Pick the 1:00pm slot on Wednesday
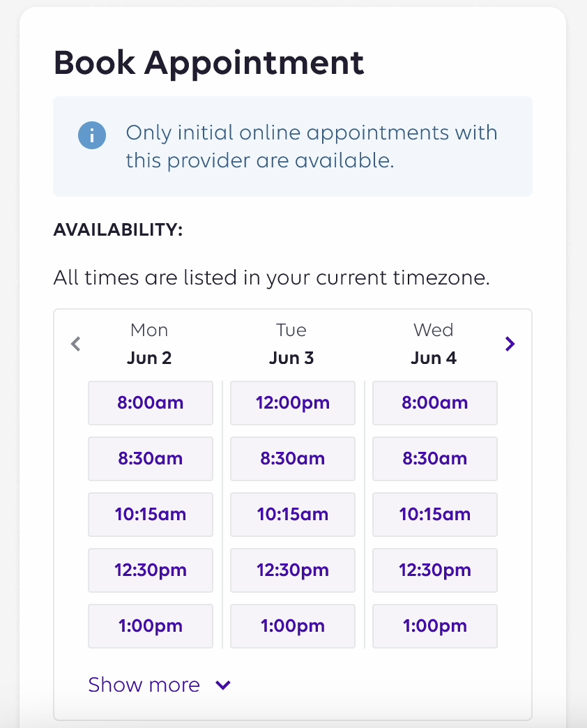Screen dimensions: 587x728 pyautogui.click(x=435, y=626)
